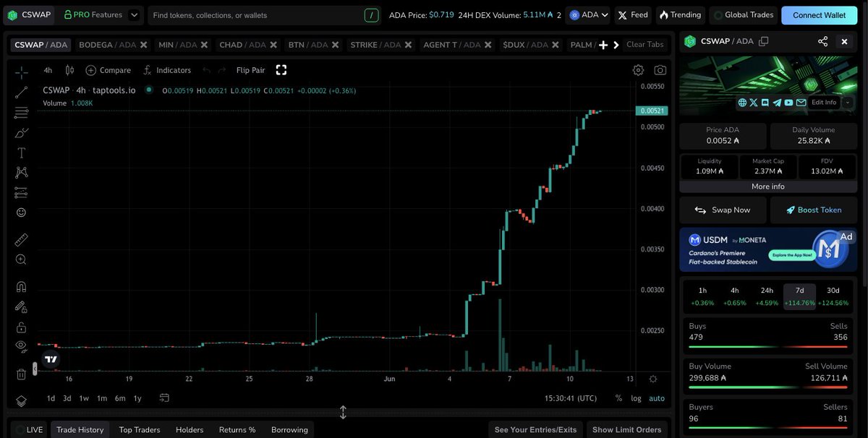Switch to the BODEGA / ADA tab
This screenshot has height=438, width=868.
point(107,45)
